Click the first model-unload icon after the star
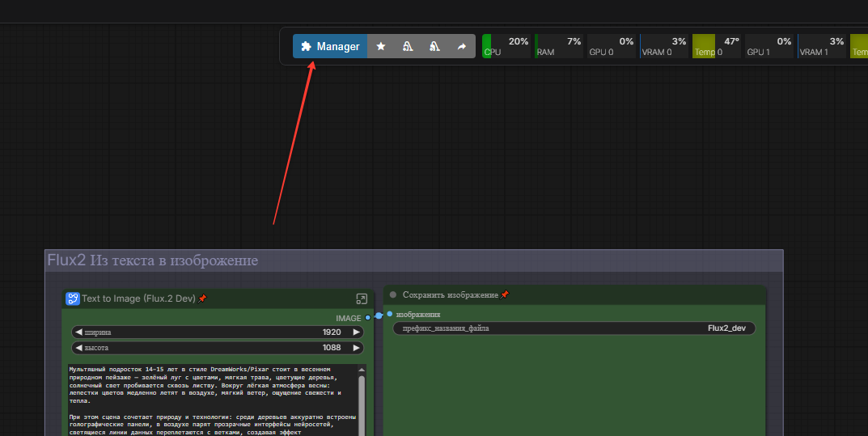868x436 pixels. 408,47
